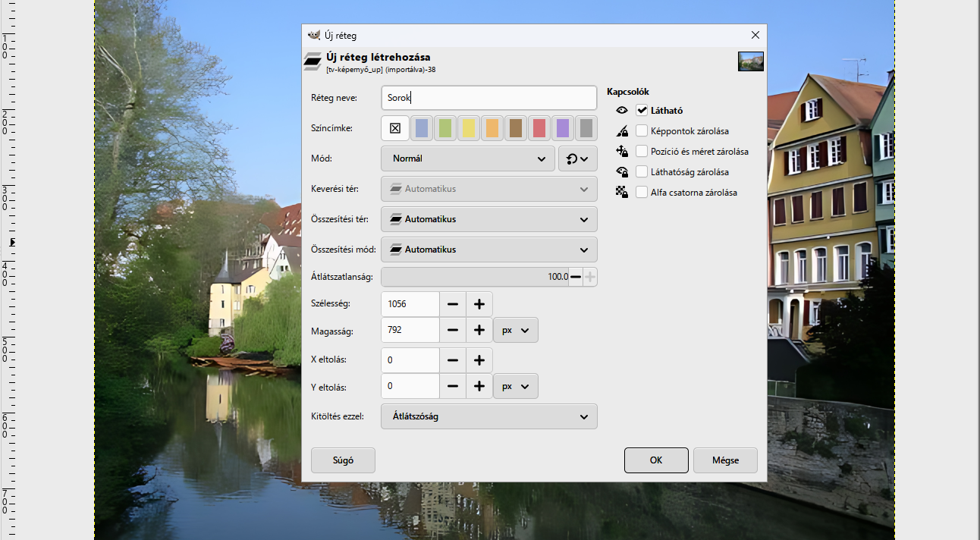The height and width of the screenshot is (540, 980).
Task: Pick the orange color tag
Action: [492, 128]
